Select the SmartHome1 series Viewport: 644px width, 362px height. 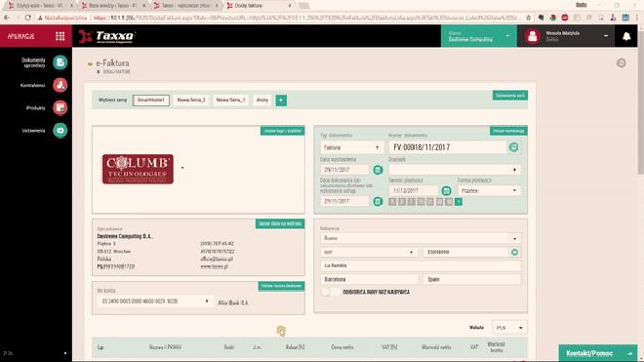150,101
